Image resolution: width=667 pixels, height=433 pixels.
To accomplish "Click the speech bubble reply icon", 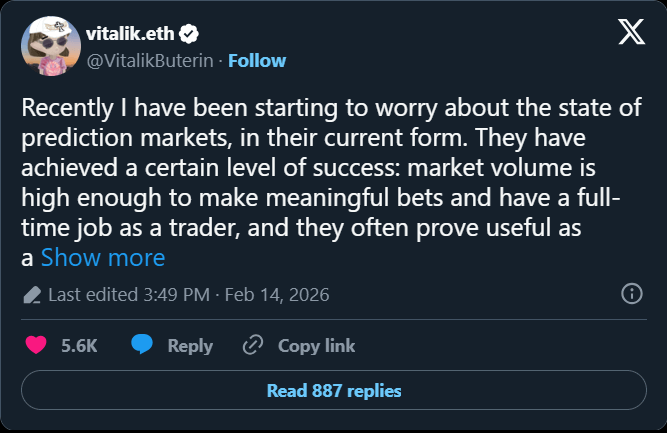I will point(143,345).
